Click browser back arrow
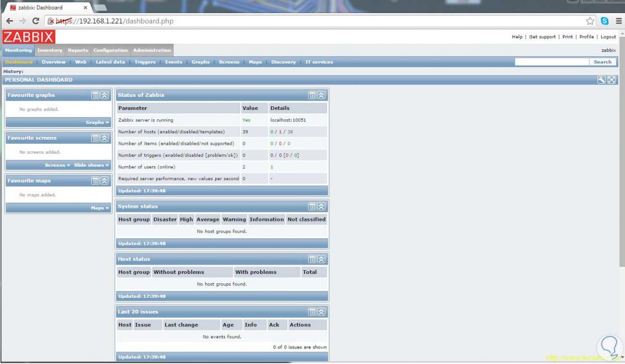Screen dimensions: 625x364 click(x=9, y=21)
